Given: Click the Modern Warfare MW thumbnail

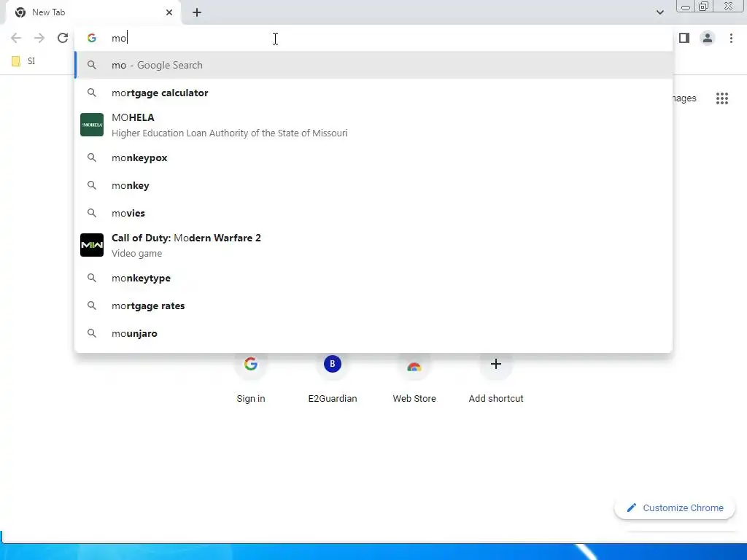Looking at the screenshot, I should point(92,245).
